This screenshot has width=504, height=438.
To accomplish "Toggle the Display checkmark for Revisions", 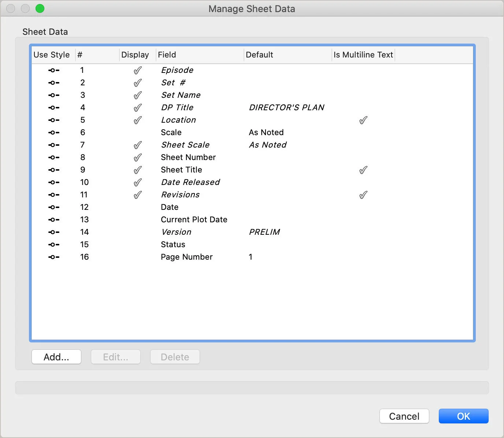I will pos(138,194).
